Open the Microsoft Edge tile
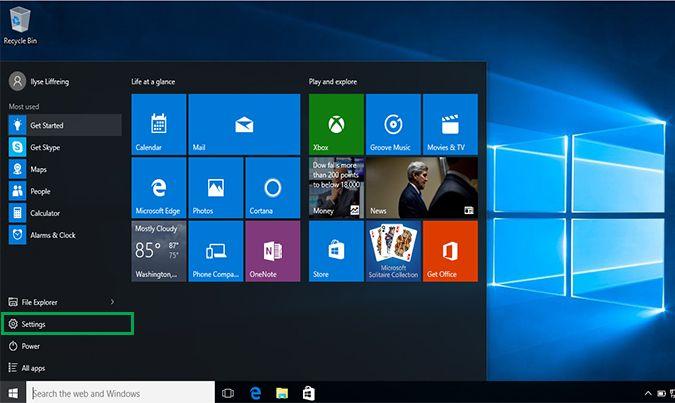Image resolution: width=675 pixels, height=403 pixels. point(159,188)
